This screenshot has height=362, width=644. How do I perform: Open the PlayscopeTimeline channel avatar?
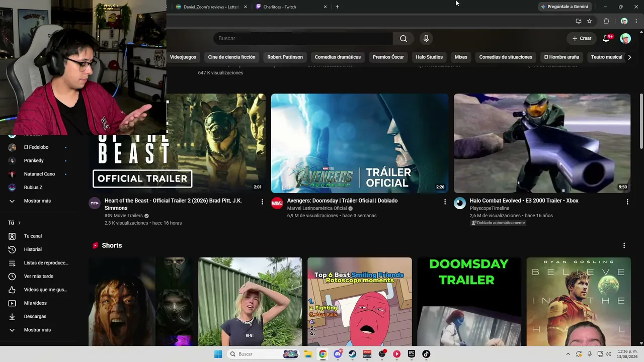click(460, 203)
